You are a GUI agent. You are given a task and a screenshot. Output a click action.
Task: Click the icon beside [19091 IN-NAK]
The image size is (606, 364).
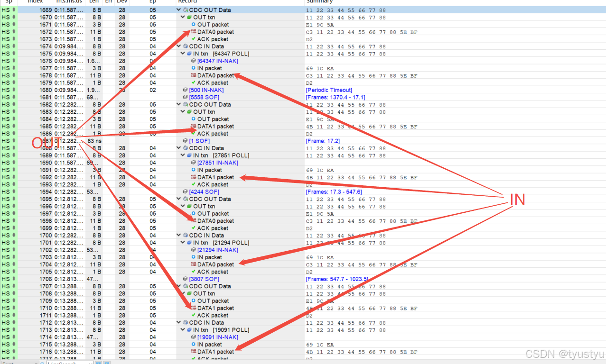[x=194, y=337]
